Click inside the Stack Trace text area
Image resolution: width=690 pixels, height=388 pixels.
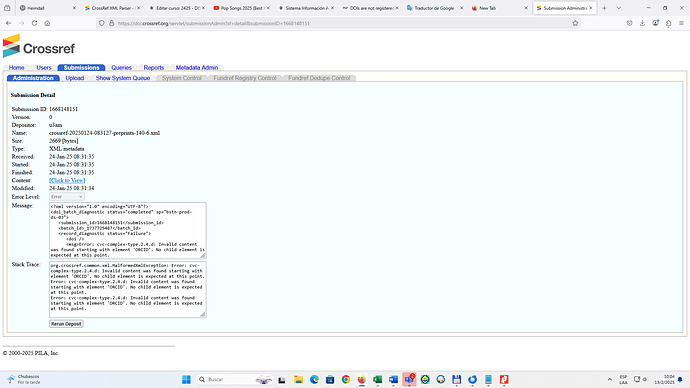tap(128, 289)
